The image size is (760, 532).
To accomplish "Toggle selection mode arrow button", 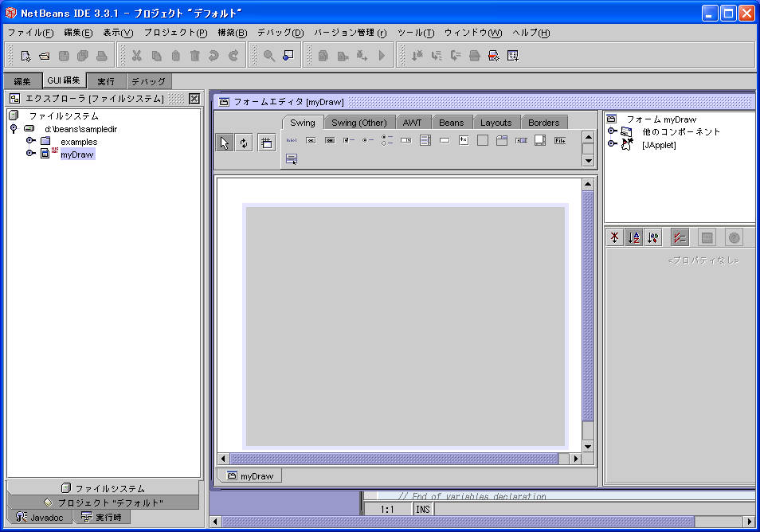I will pyautogui.click(x=224, y=143).
